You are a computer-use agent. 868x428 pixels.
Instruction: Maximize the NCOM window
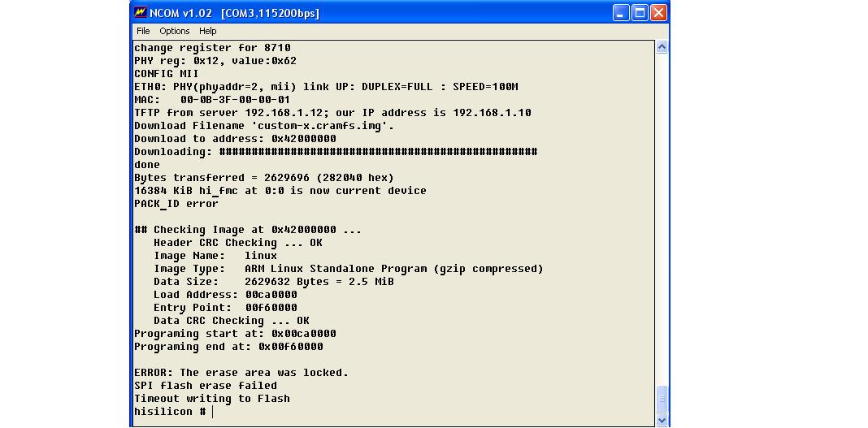click(x=640, y=13)
